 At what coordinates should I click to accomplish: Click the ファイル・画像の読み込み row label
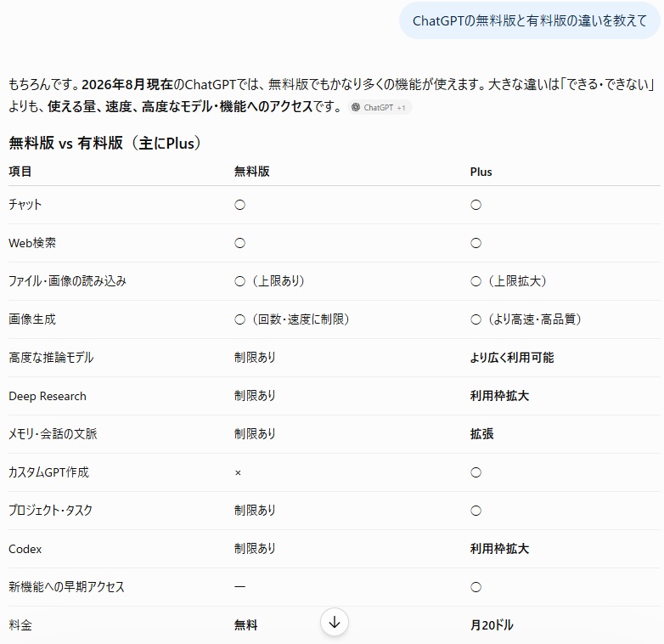67,281
